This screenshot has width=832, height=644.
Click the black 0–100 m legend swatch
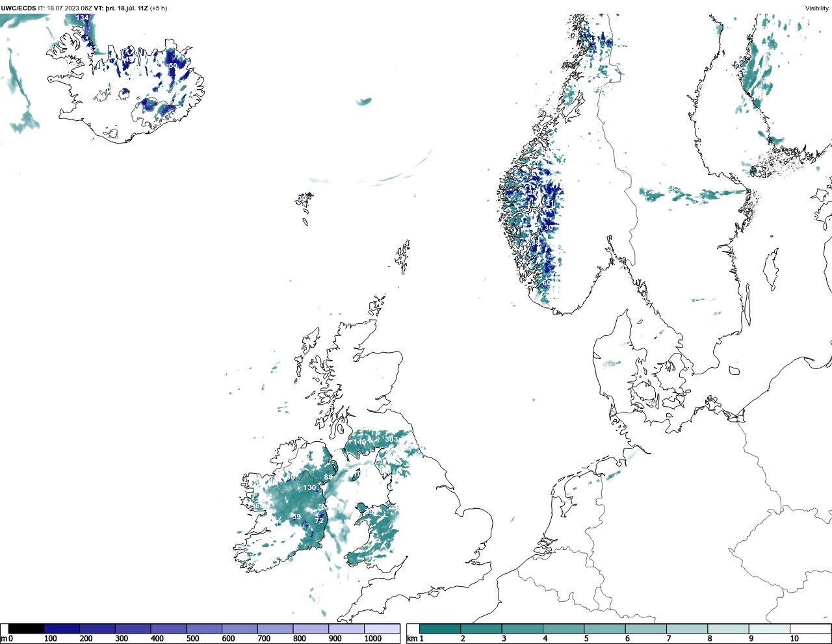click(x=26, y=628)
